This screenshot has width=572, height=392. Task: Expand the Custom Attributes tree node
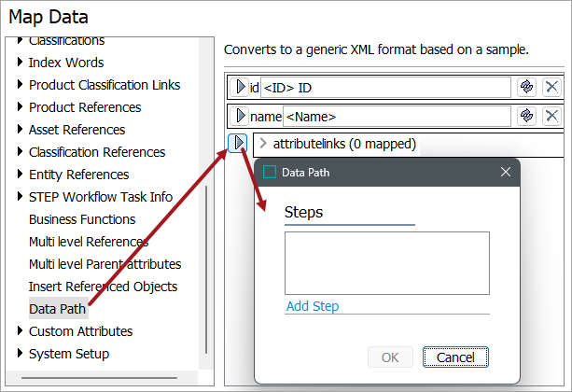(x=21, y=331)
